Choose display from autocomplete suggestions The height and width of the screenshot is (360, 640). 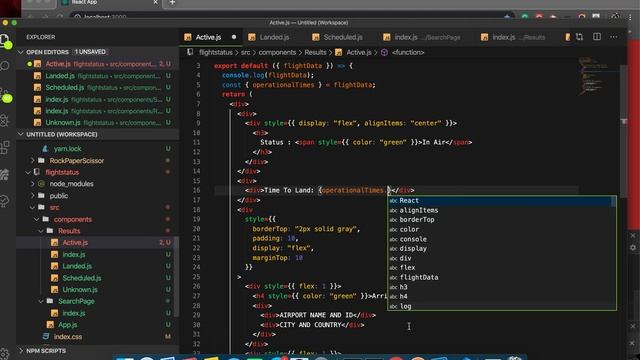(501, 249)
